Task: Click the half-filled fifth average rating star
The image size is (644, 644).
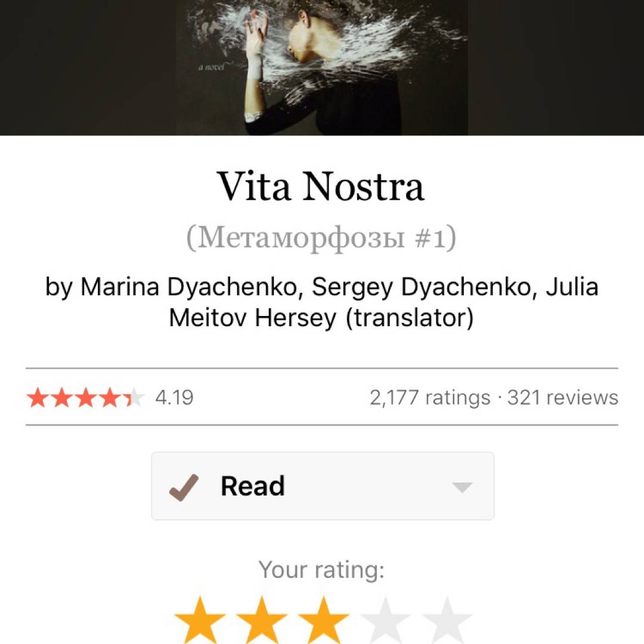Action: point(134,397)
